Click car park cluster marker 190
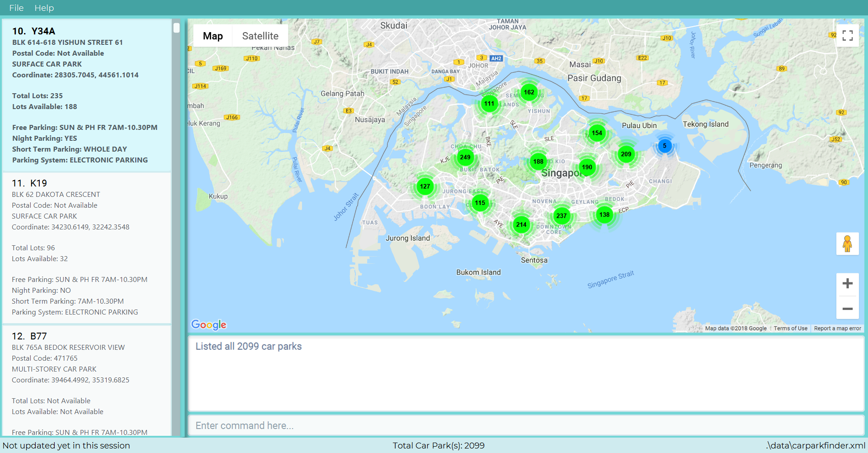The image size is (868, 453). pyautogui.click(x=587, y=167)
